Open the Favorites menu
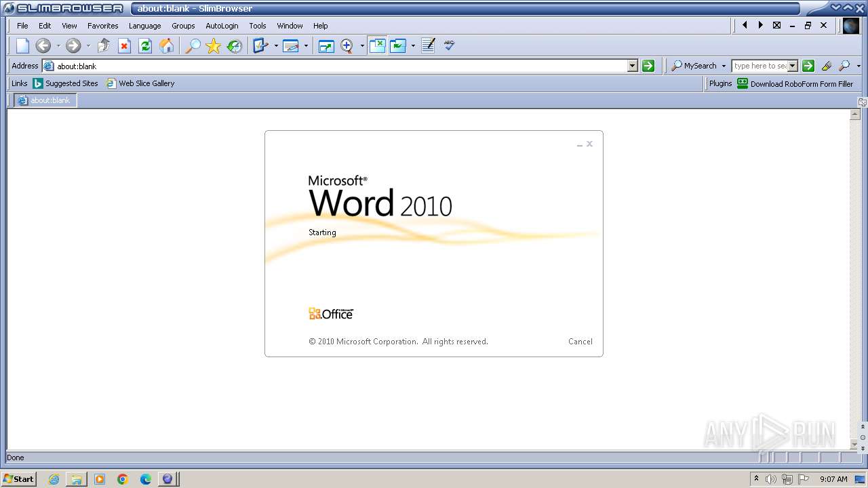This screenshot has width=868, height=488. coord(103,26)
